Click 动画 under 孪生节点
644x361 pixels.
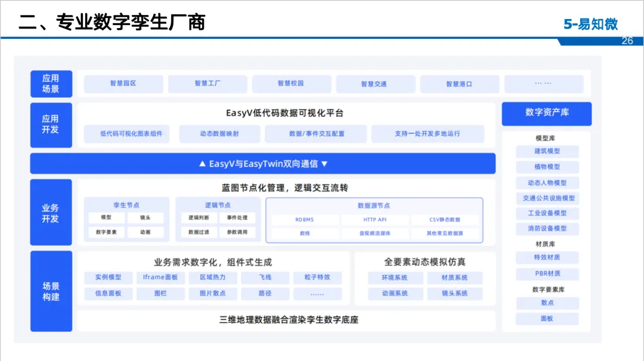[x=145, y=232]
